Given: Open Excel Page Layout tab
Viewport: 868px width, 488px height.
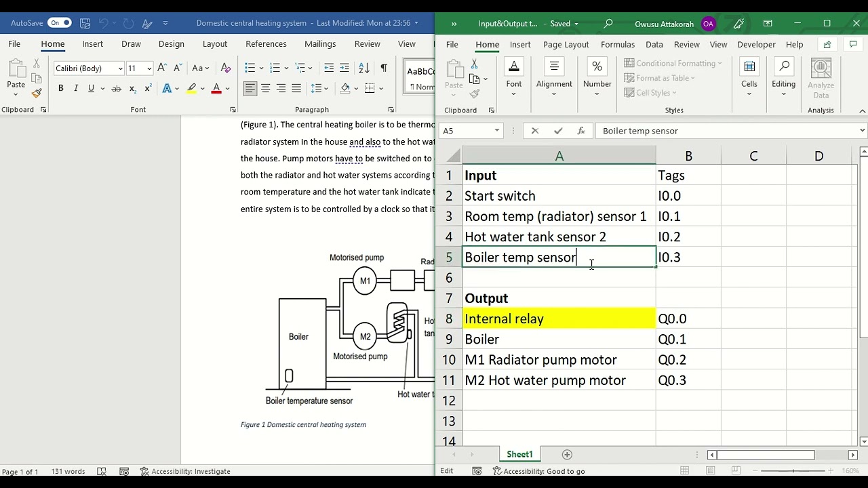Looking at the screenshot, I should [566, 45].
